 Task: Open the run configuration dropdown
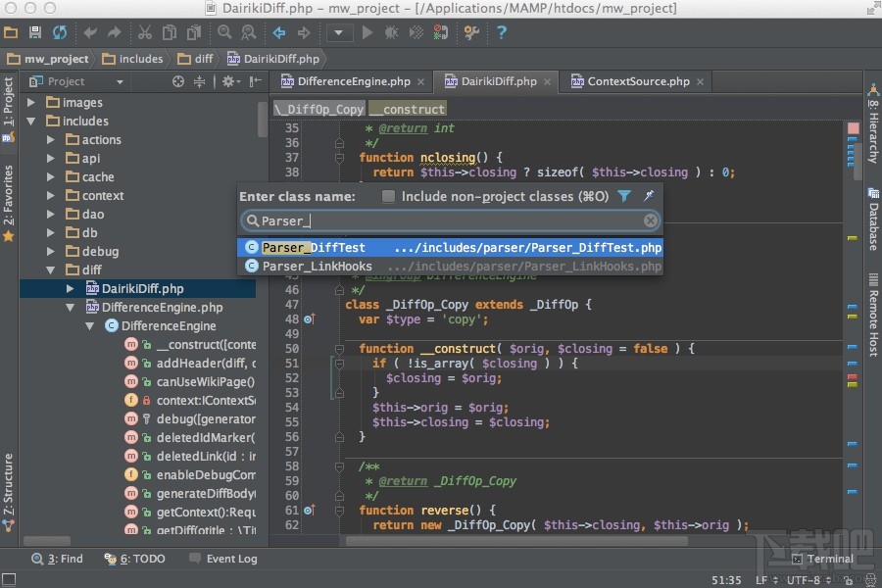pos(339,32)
